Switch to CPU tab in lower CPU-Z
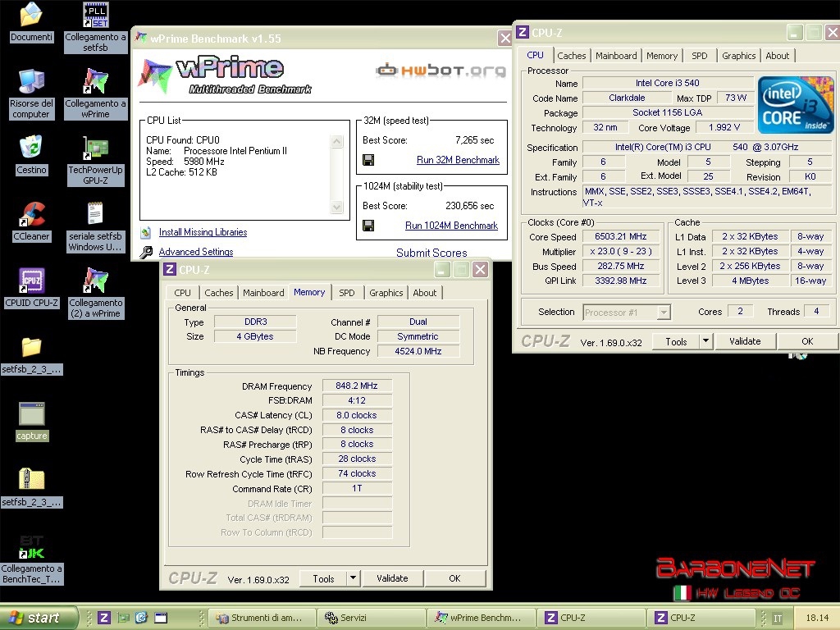Image resolution: width=840 pixels, height=630 pixels. click(182, 293)
